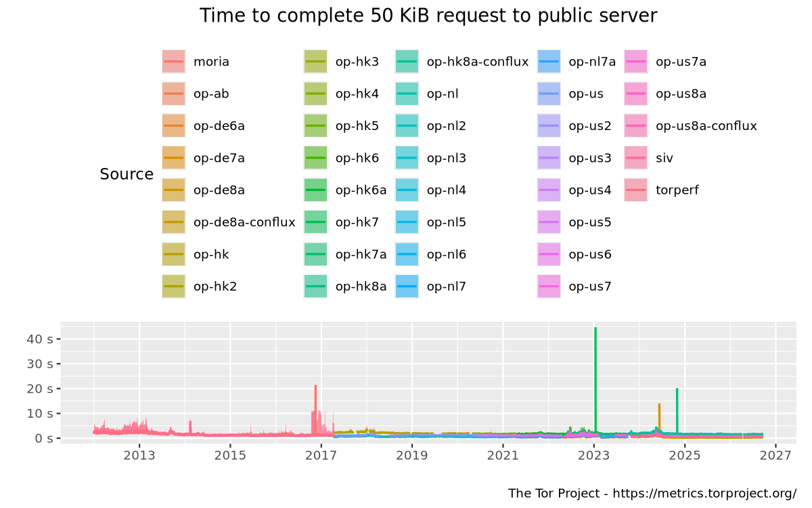The image size is (812, 508).
Task: Click the op-hk6 legend swatch
Action: tap(315, 158)
